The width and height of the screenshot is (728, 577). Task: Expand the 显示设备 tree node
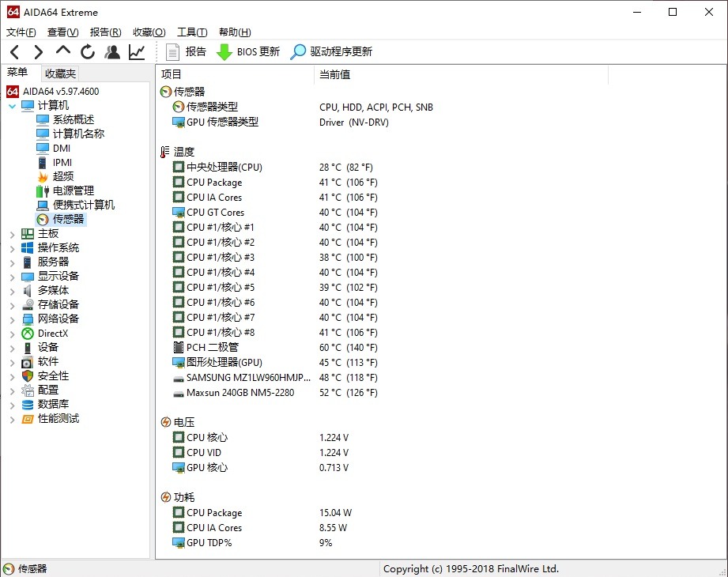[x=12, y=277]
